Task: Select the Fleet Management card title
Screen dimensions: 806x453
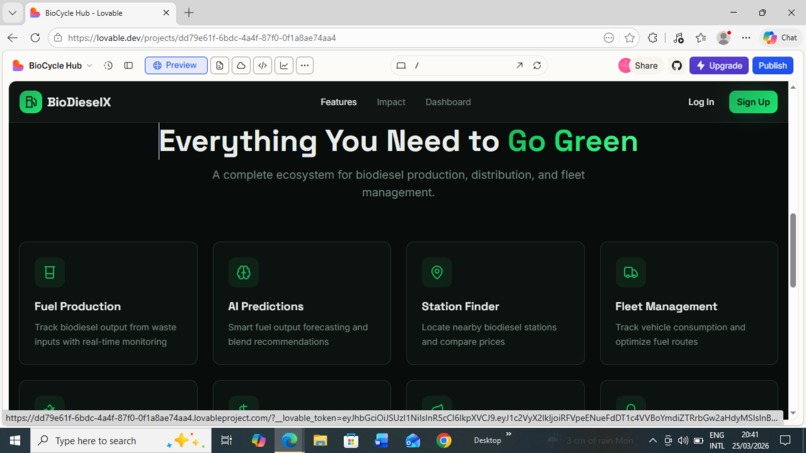Action: (x=666, y=306)
